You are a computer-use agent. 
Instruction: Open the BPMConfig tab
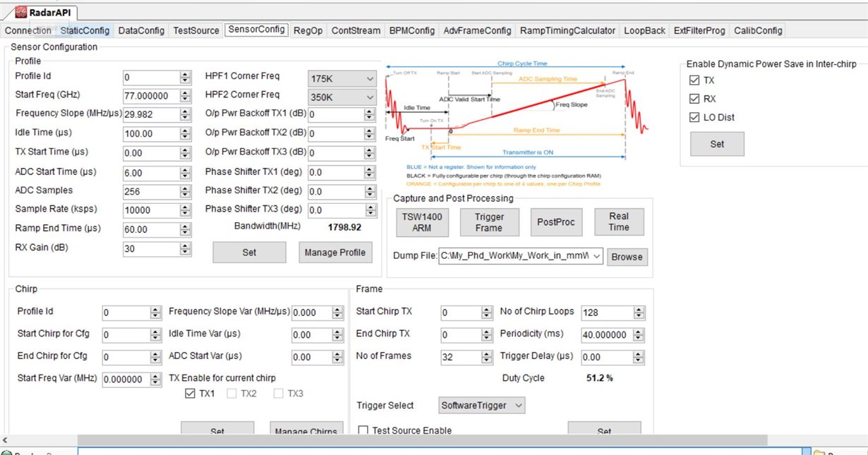click(x=412, y=30)
